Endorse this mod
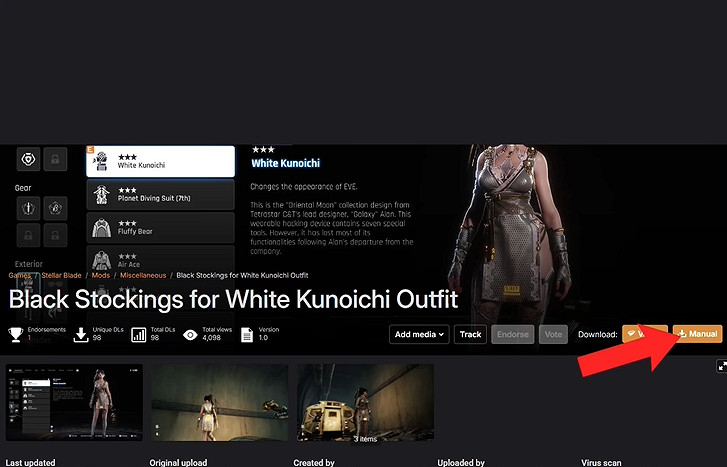727x467 pixels. click(512, 334)
